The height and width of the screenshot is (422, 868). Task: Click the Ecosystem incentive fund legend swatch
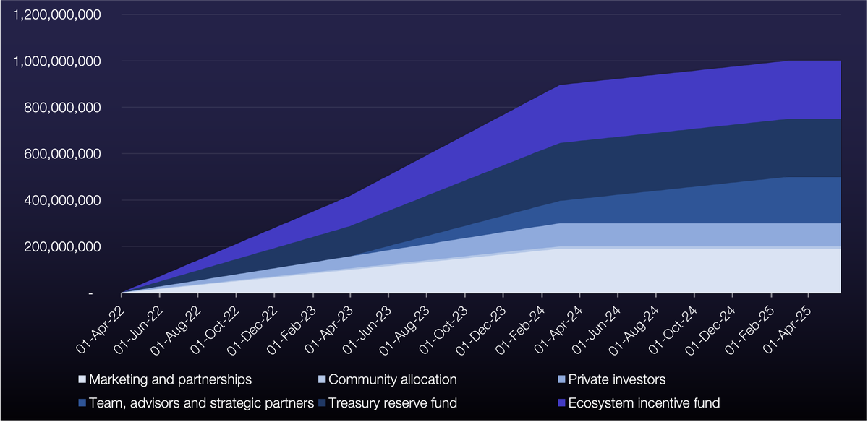(x=561, y=403)
